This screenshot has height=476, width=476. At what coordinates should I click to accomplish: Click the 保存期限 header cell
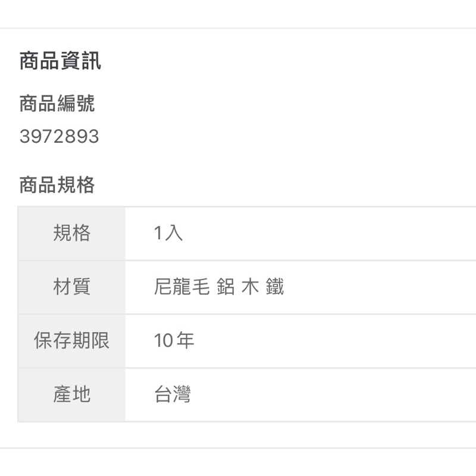click(x=72, y=341)
